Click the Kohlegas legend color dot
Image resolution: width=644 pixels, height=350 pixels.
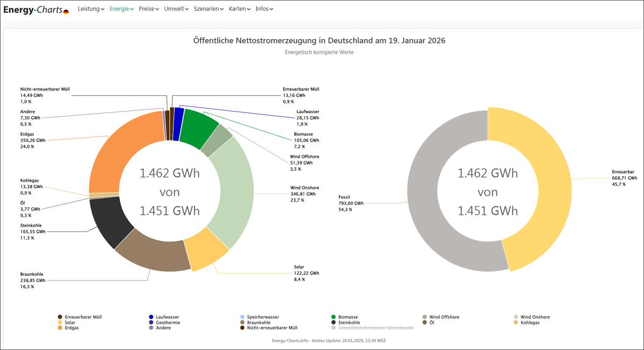pyautogui.click(x=516, y=323)
